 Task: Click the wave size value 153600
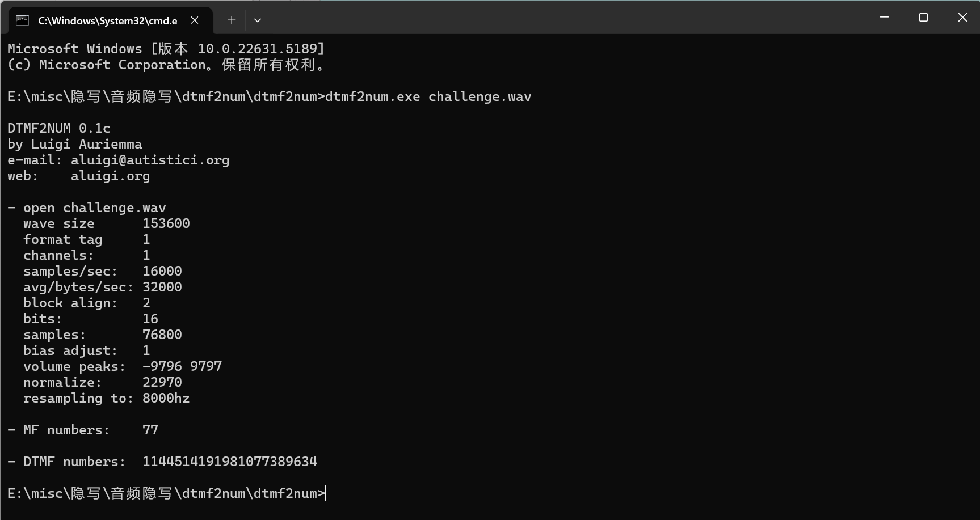pos(166,223)
